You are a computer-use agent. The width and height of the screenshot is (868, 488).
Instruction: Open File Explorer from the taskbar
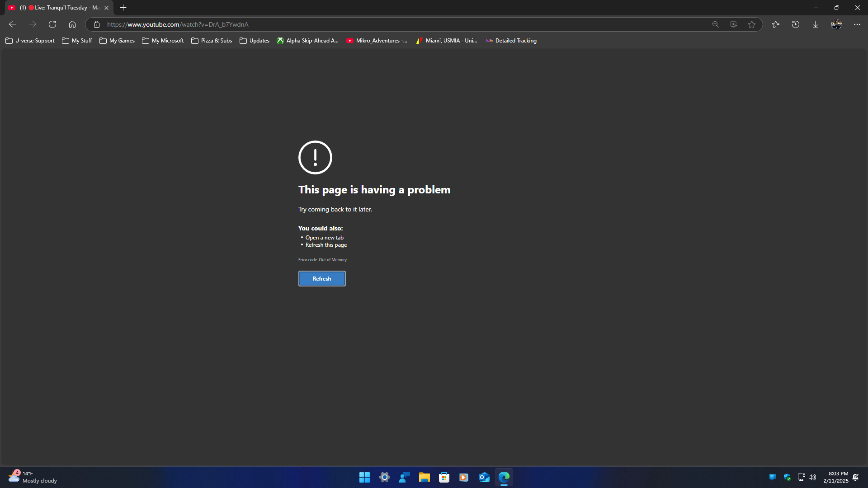coord(424,477)
